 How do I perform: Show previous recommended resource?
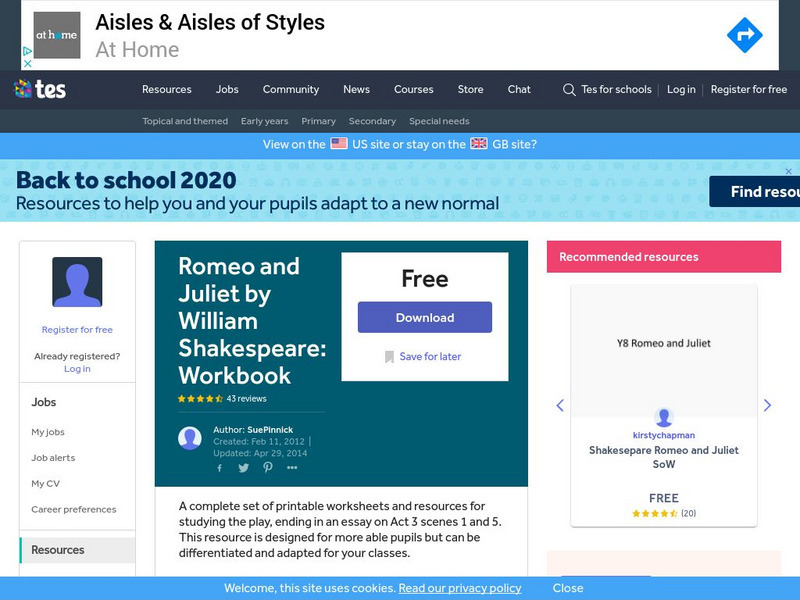[560, 405]
